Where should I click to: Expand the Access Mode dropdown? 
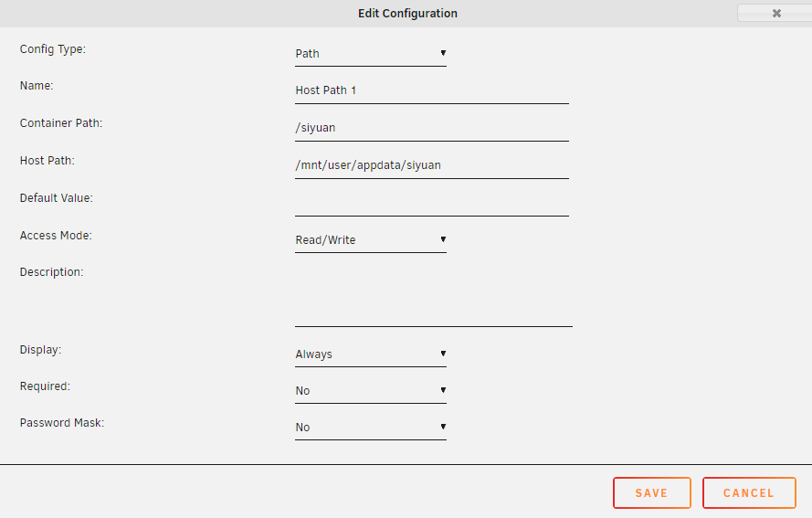pyautogui.click(x=370, y=240)
